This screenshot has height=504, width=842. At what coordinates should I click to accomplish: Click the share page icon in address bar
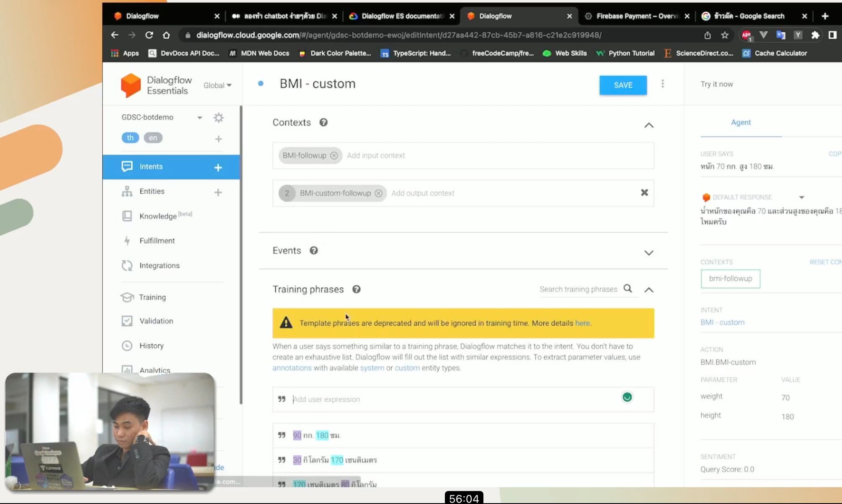(x=708, y=35)
